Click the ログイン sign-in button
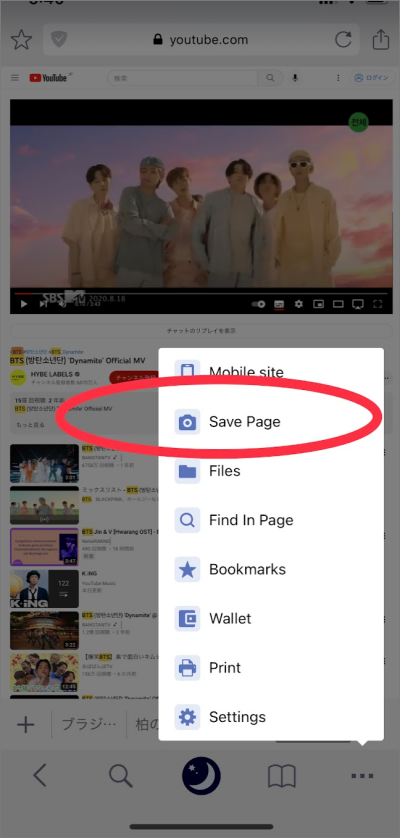400x838 pixels. [x=372, y=78]
